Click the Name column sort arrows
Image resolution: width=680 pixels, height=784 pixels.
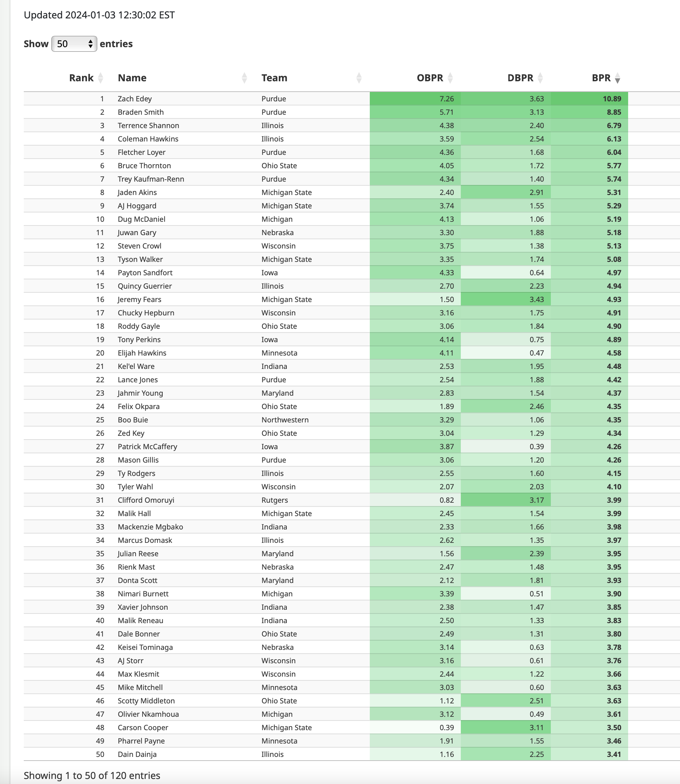click(x=244, y=78)
